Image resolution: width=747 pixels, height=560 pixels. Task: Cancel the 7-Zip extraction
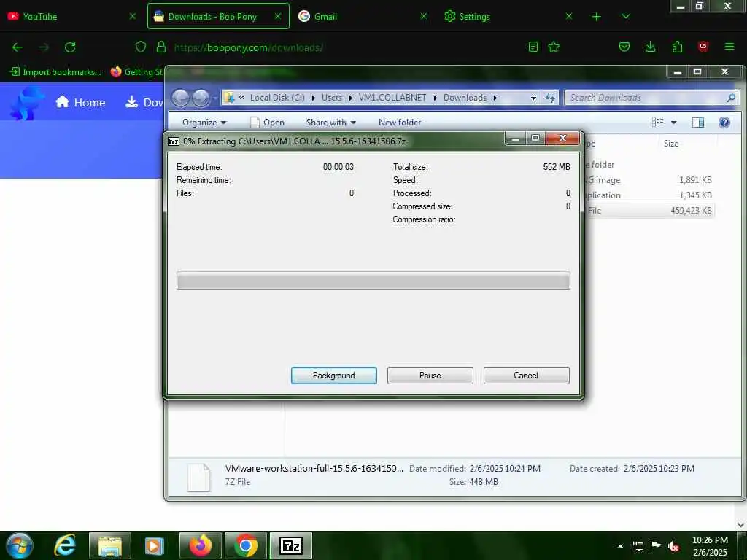click(526, 376)
